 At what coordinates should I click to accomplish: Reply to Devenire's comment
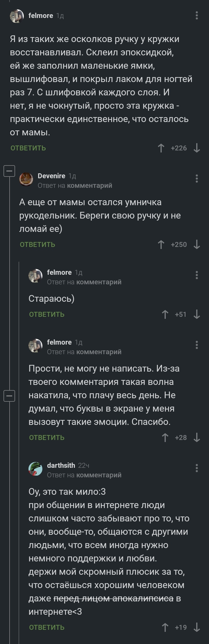(37, 245)
